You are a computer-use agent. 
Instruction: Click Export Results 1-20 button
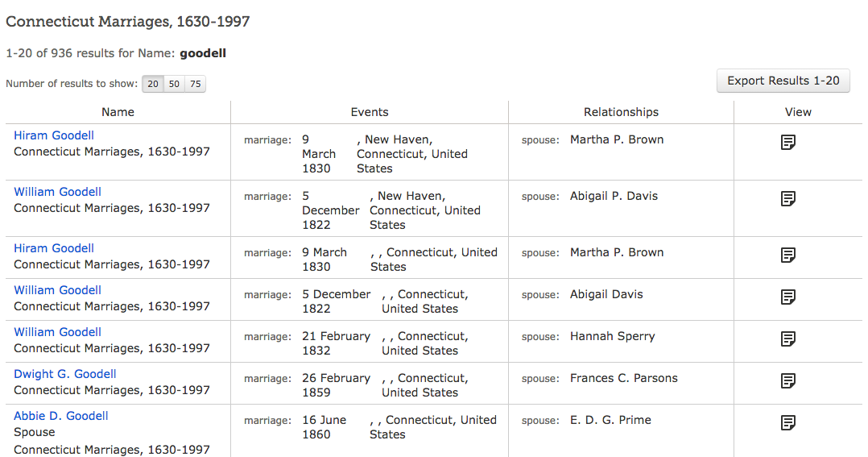783,81
